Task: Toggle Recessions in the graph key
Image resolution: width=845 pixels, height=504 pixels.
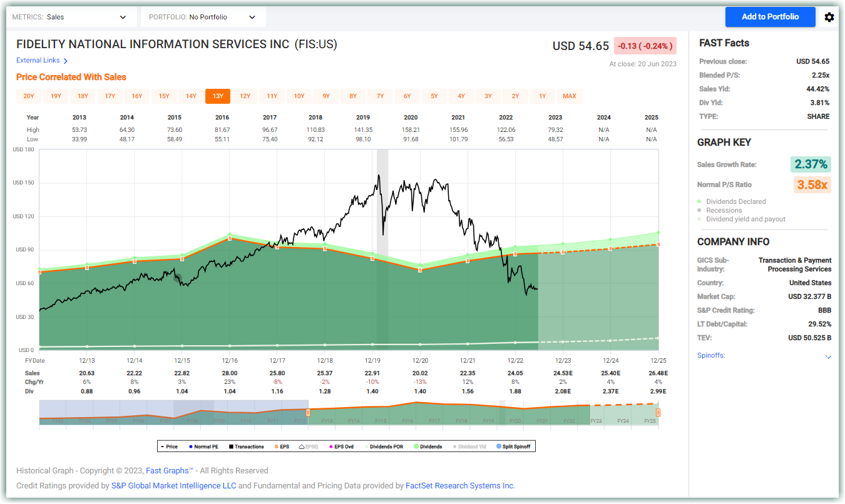Action: tap(720, 210)
